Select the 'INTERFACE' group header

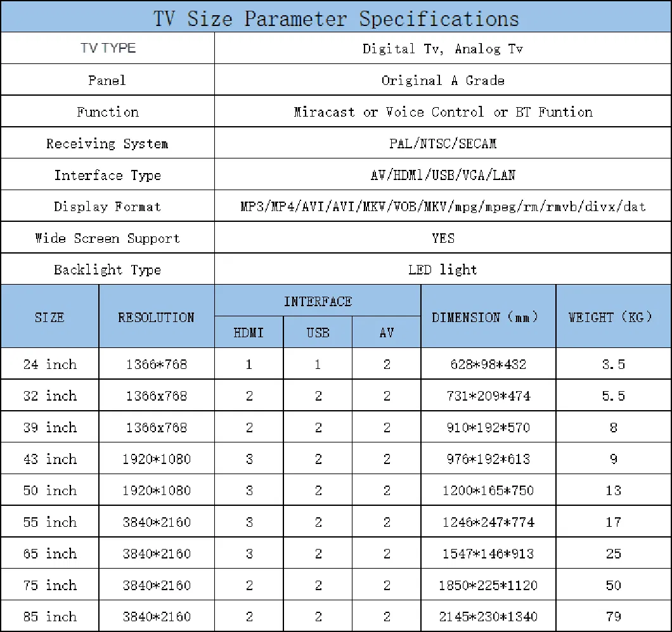317,302
